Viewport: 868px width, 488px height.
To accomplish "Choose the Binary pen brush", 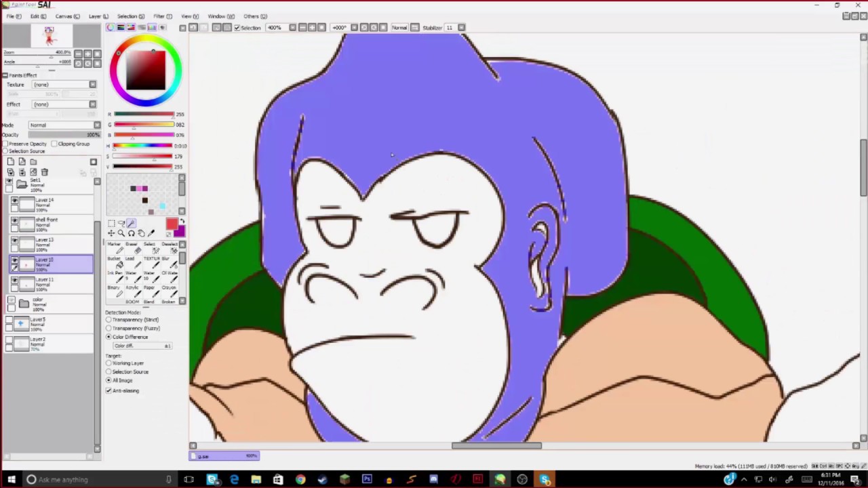I will [x=114, y=291].
